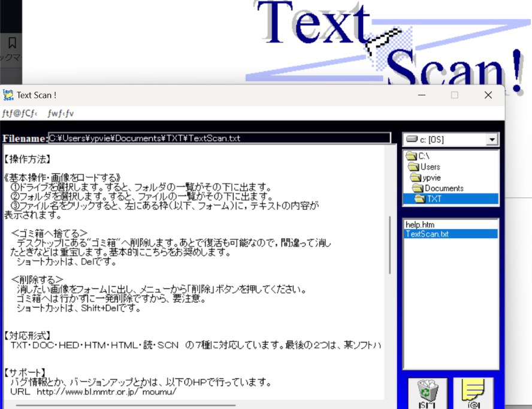Select the Documents folder

pos(438,188)
